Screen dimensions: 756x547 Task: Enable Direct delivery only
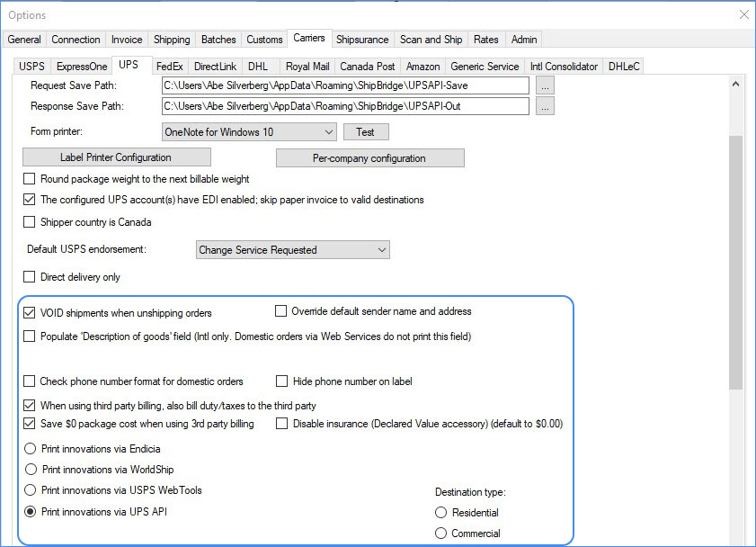pos(30,277)
